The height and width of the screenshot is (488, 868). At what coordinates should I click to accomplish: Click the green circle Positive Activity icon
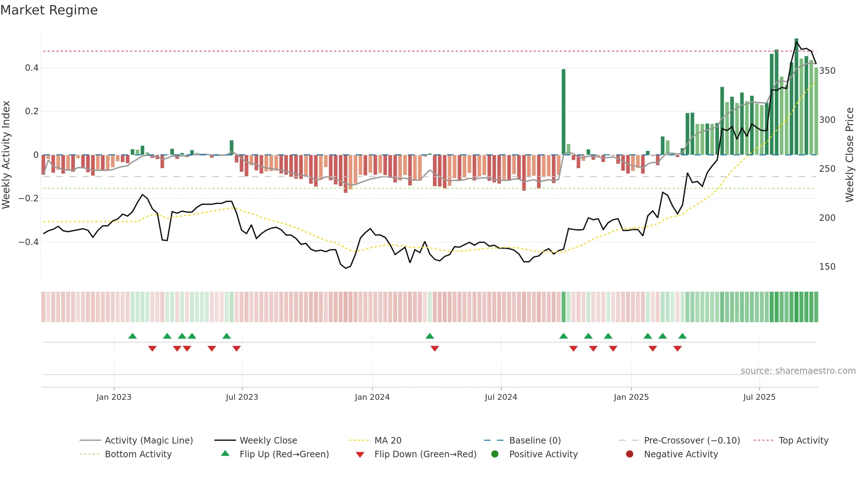click(495, 454)
